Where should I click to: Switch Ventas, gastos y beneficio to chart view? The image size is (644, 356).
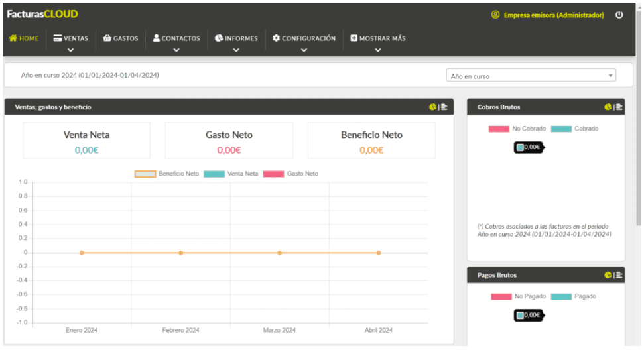click(x=432, y=107)
